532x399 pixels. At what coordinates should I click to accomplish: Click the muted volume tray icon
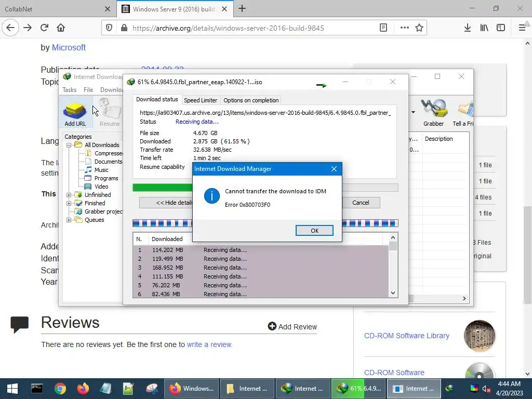[486, 389]
